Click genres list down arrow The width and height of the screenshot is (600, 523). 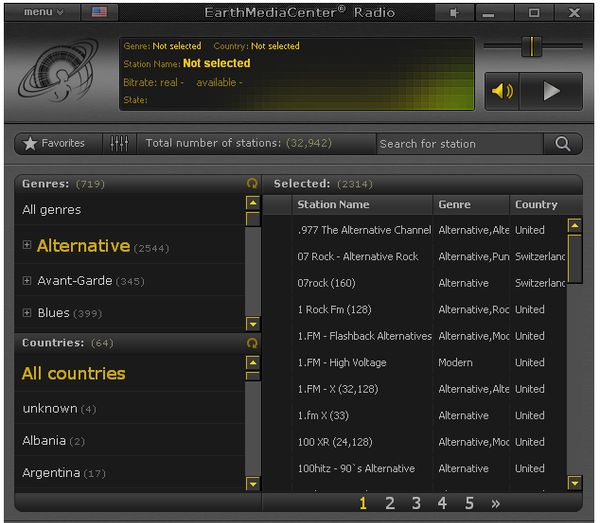click(x=253, y=324)
